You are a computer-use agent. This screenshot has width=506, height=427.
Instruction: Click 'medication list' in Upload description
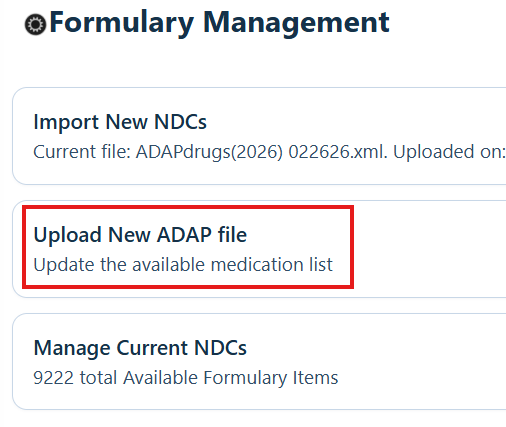tap(272, 265)
